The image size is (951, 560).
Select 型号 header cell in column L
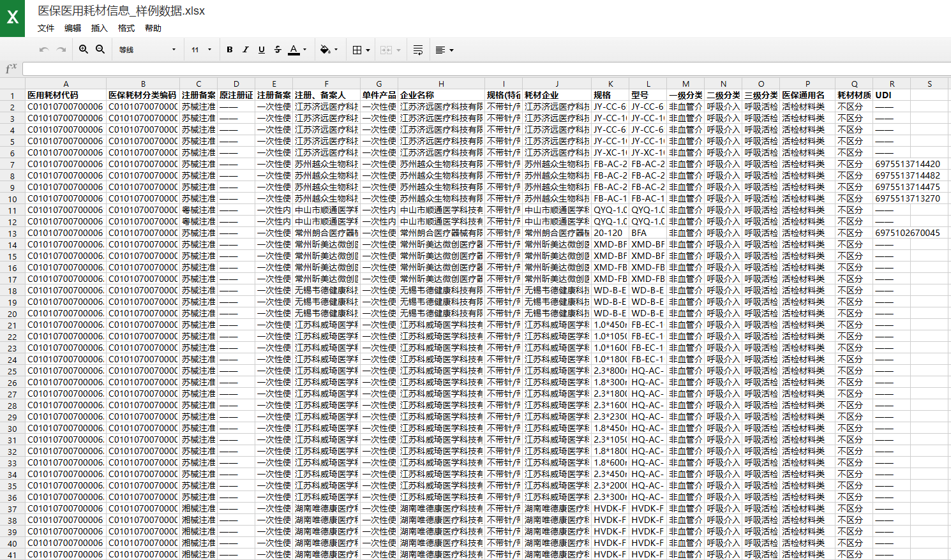coord(648,95)
